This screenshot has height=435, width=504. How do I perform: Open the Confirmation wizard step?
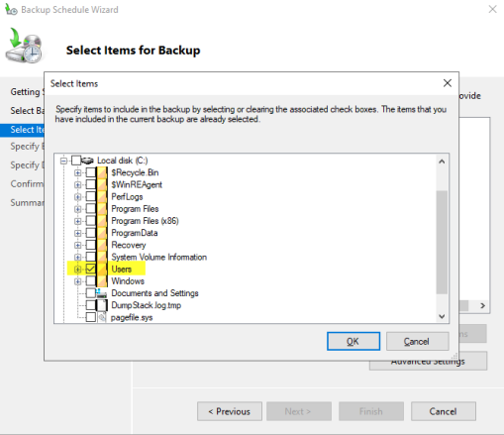27,183
